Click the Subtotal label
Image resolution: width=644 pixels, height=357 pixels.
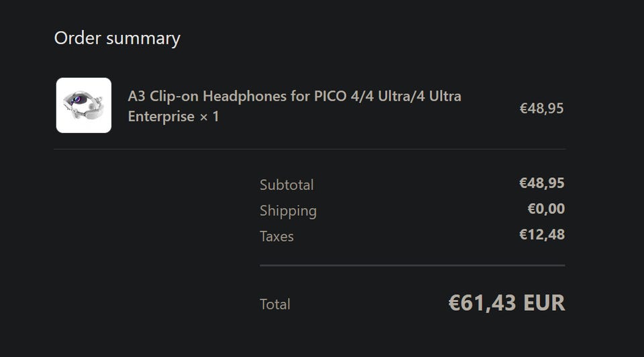[286, 185]
